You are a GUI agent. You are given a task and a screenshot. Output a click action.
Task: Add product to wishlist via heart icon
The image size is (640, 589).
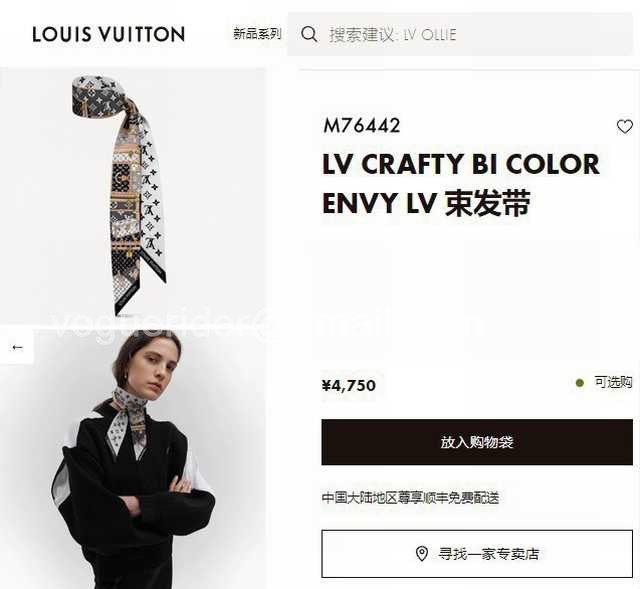click(624, 127)
